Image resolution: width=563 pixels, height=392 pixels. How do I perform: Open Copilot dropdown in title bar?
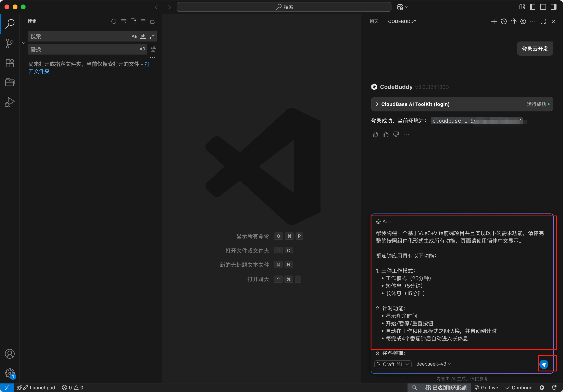tap(402, 7)
